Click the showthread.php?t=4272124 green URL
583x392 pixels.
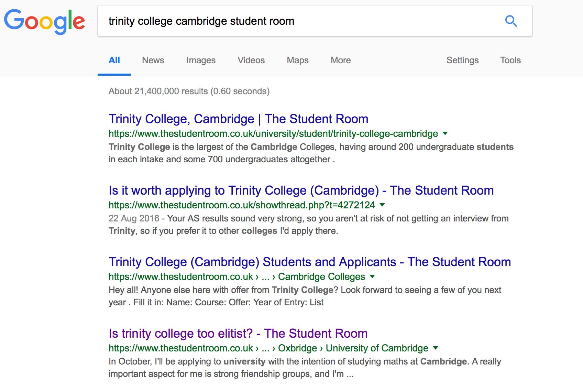click(x=242, y=205)
